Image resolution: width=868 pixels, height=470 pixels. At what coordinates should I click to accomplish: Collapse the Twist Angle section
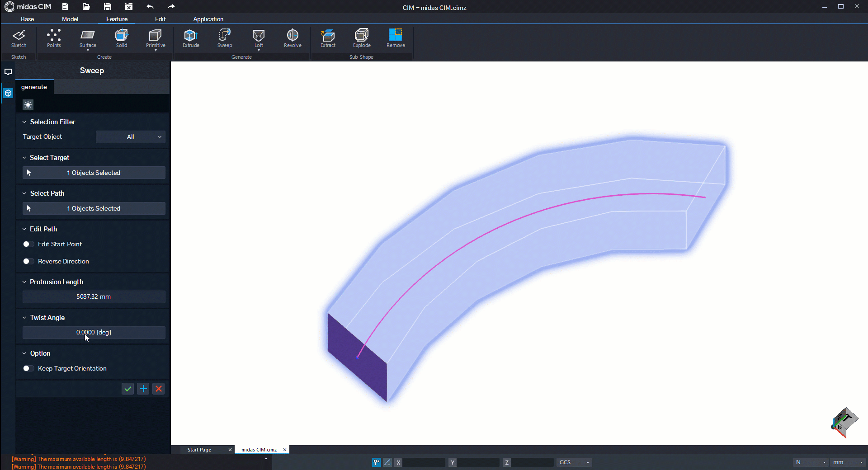tap(24, 318)
